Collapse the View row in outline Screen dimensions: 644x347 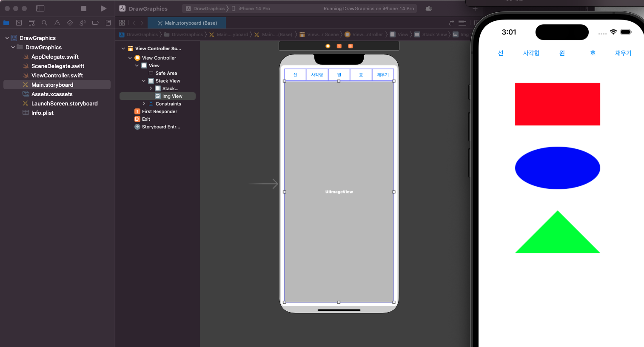pos(137,65)
